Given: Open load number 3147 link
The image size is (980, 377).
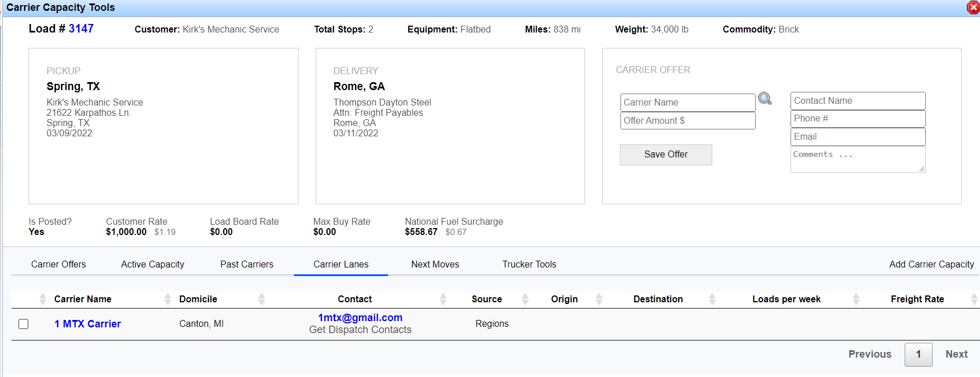Looking at the screenshot, I should pyautogui.click(x=81, y=29).
